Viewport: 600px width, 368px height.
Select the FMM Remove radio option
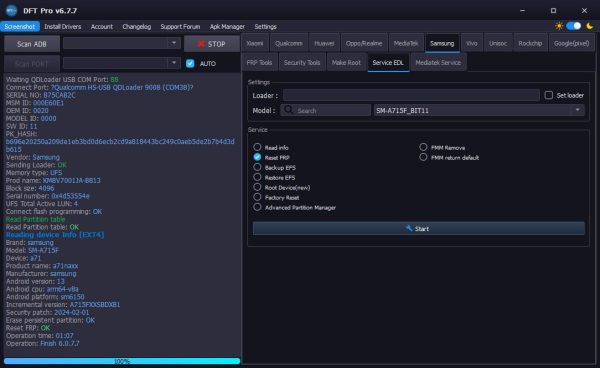coord(423,147)
